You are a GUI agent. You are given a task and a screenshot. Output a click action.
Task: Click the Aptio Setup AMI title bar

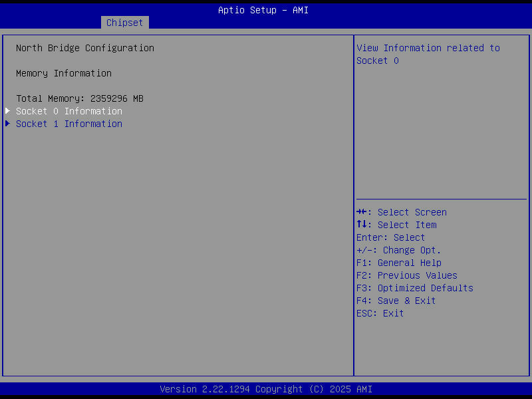(x=263, y=9)
